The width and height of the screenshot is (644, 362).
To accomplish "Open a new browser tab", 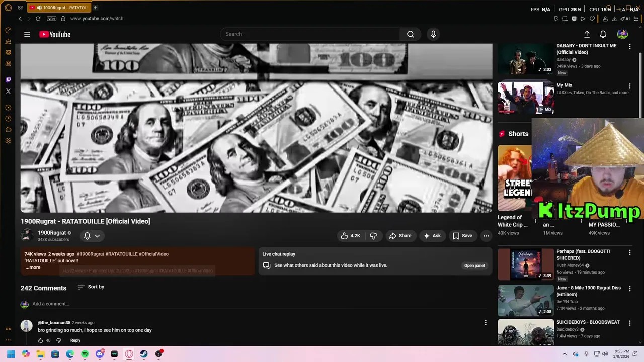I will [x=95, y=8].
